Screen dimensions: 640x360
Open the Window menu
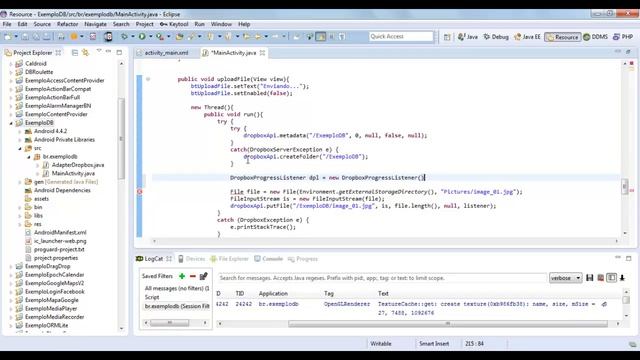[x=221, y=24]
